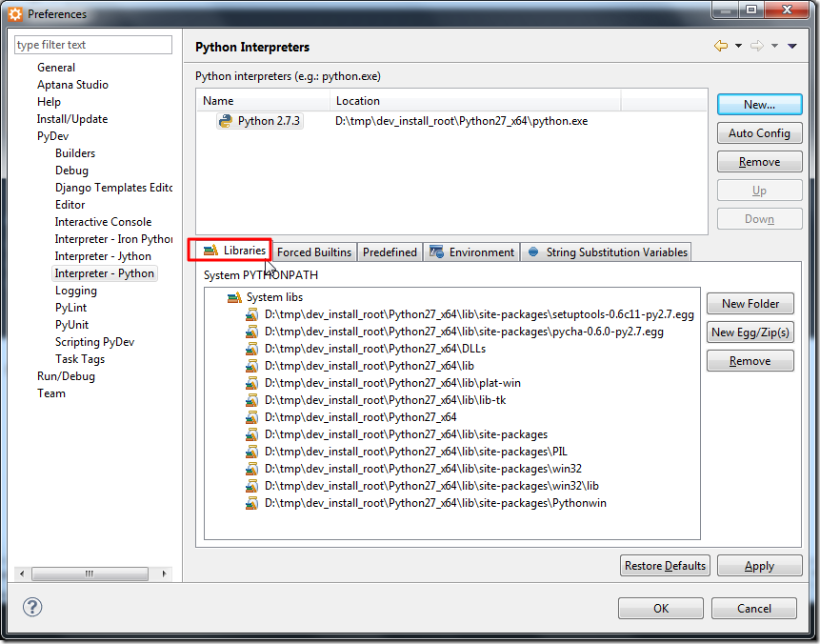This screenshot has width=820, height=644.
Task: Click icon beside site-packages\PIL path
Action: coord(252,452)
